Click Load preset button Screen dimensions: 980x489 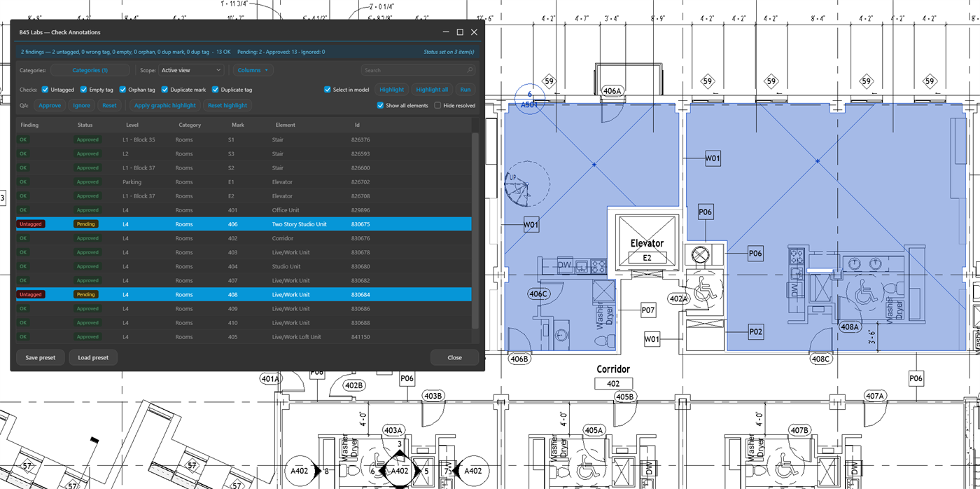[93, 357]
